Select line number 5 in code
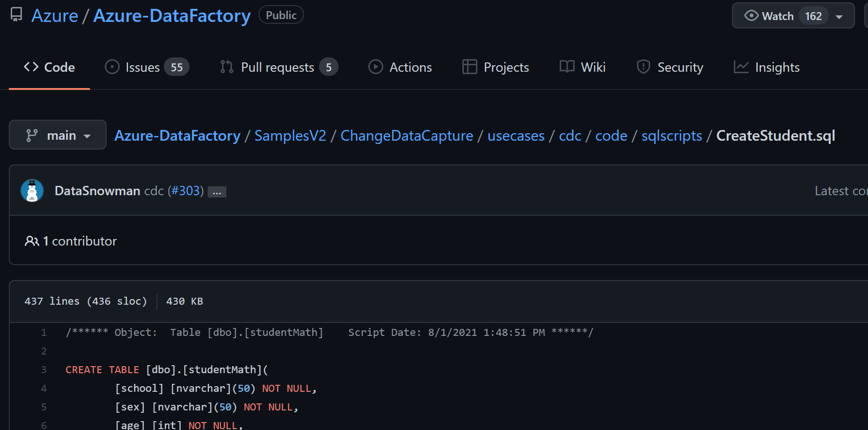 click(x=44, y=407)
